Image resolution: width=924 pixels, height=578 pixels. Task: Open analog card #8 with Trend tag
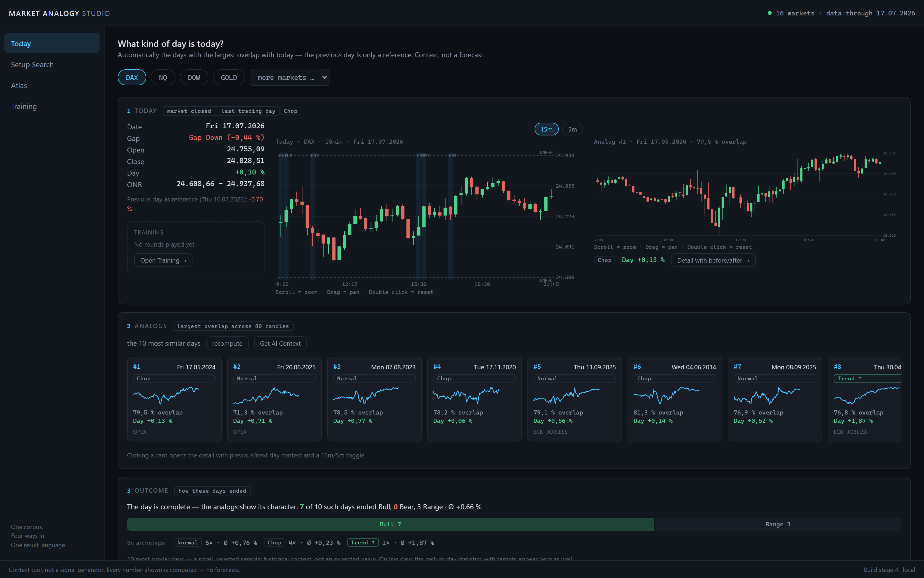coord(865,399)
